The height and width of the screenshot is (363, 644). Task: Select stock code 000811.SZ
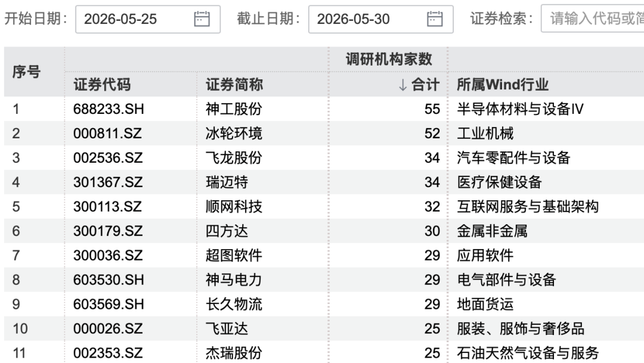[107, 134]
